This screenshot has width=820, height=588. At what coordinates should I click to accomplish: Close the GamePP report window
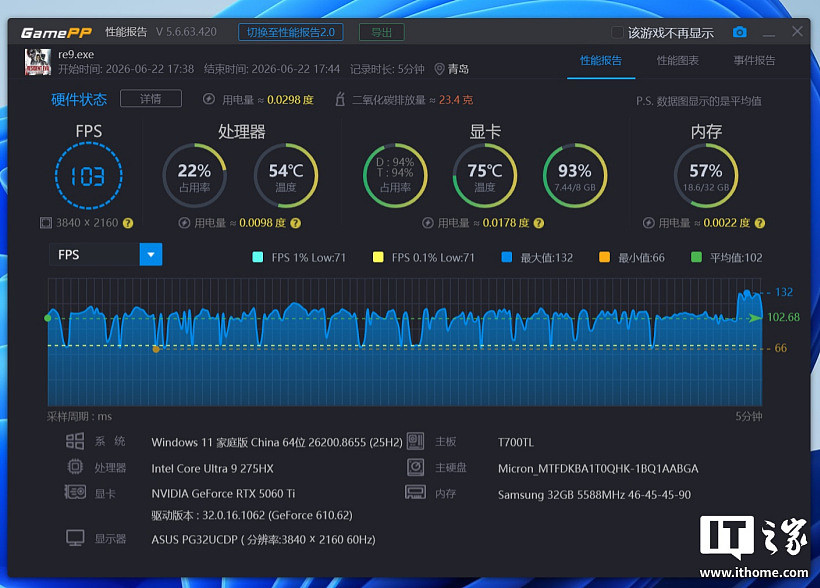(797, 31)
